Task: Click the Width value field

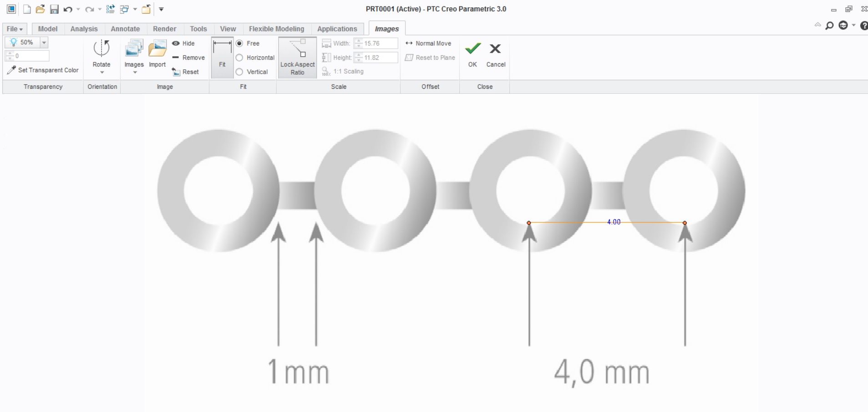Action: point(380,43)
